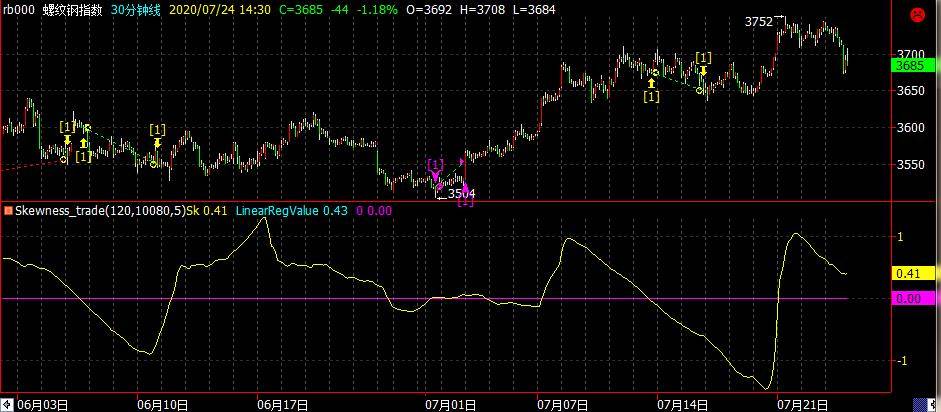Click the L=3684 low value

(x=534, y=10)
